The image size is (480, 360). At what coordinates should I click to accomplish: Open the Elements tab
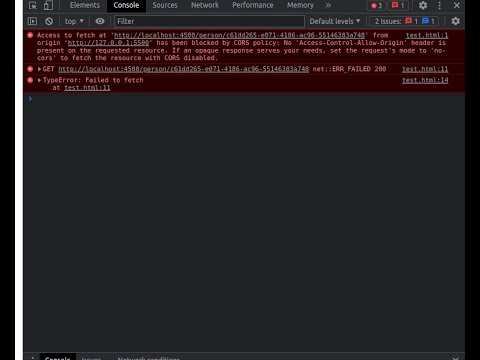tap(85, 5)
